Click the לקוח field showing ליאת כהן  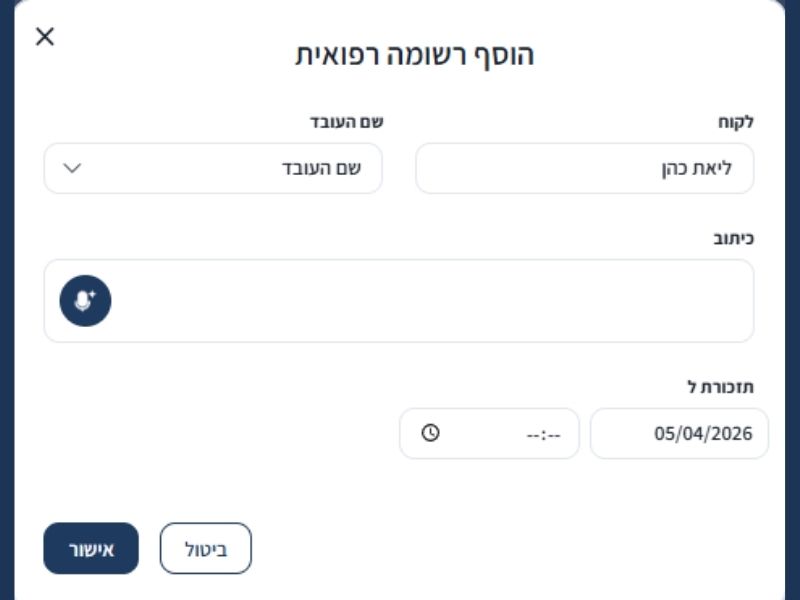(584, 168)
